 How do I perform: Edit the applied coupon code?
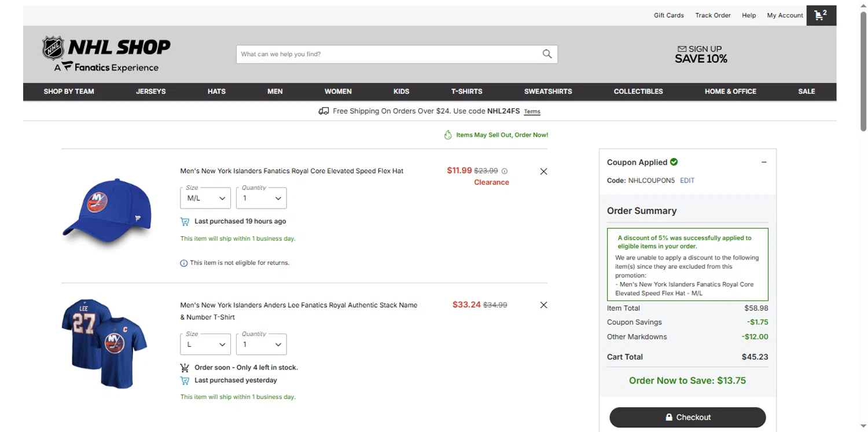coord(687,181)
